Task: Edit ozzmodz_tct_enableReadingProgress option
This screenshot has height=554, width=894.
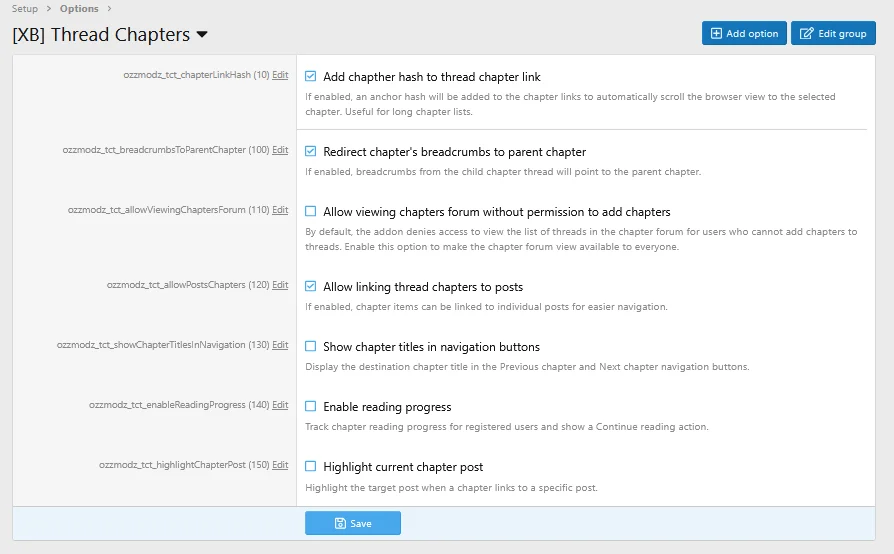Action: tap(280, 405)
